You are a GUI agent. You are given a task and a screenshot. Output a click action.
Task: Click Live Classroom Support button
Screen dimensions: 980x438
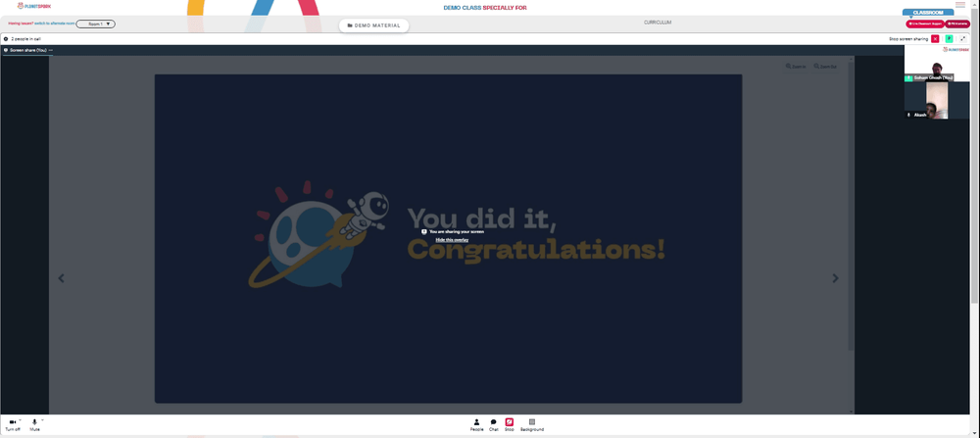[925, 24]
